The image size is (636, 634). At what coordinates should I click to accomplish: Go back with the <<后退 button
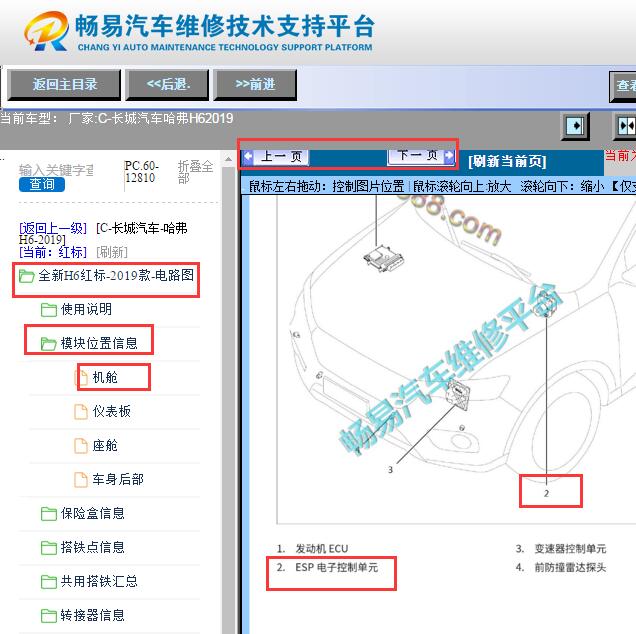point(167,85)
